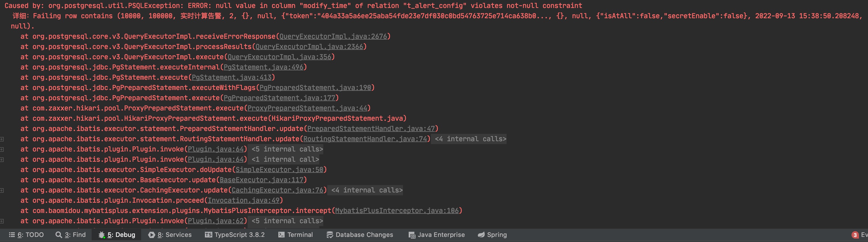Expand fold on Plugin.invoke with 1 internal call
Screen dimensions: 868x242
pos(2,159)
